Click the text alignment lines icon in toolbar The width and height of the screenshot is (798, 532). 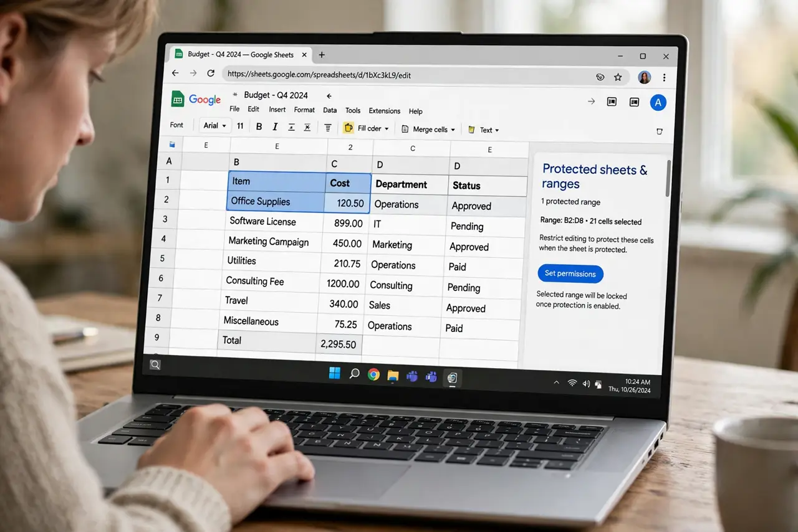(x=328, y=128)
